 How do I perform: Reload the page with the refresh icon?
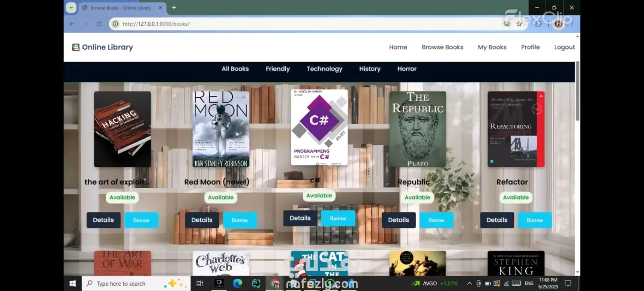pos(99,24)
